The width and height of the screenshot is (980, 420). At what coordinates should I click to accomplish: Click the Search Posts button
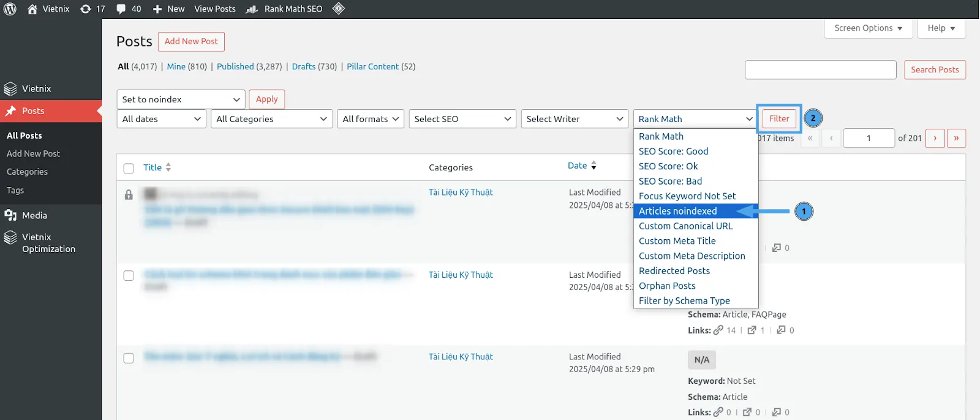935,70
